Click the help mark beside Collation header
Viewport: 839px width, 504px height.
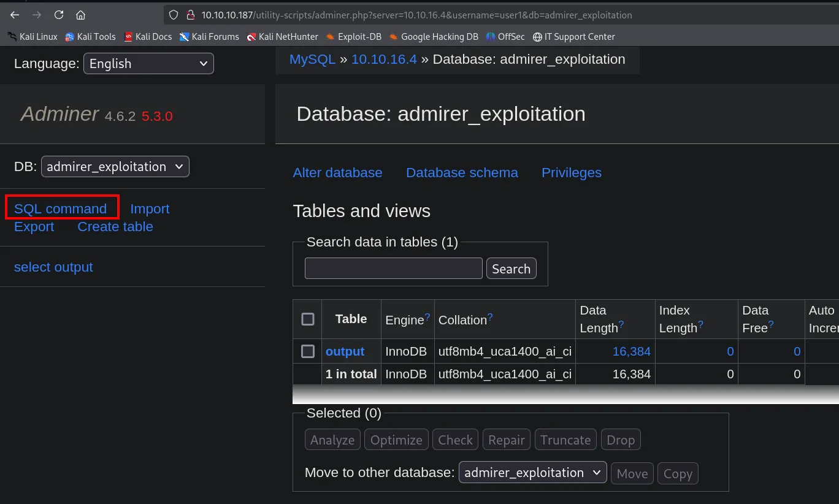[x=490, y=316]
